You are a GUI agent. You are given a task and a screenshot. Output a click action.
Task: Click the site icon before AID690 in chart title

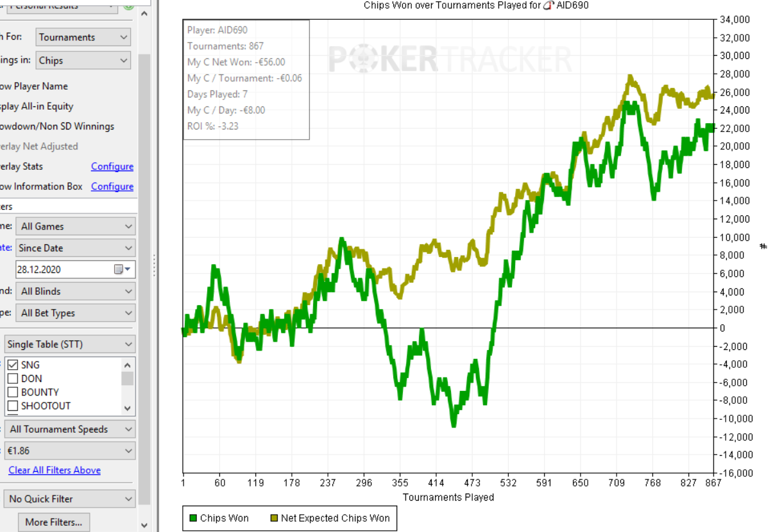[x=549, y=5]
